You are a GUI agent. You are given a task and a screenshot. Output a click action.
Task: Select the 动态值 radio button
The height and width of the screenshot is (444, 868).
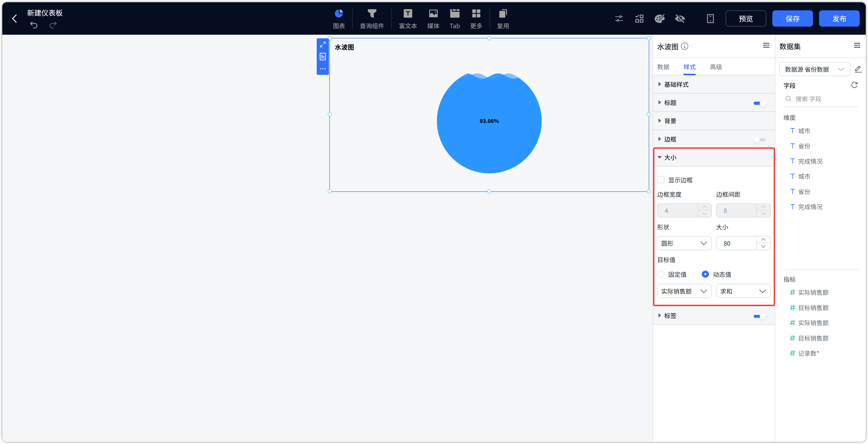tap(705, 274)
